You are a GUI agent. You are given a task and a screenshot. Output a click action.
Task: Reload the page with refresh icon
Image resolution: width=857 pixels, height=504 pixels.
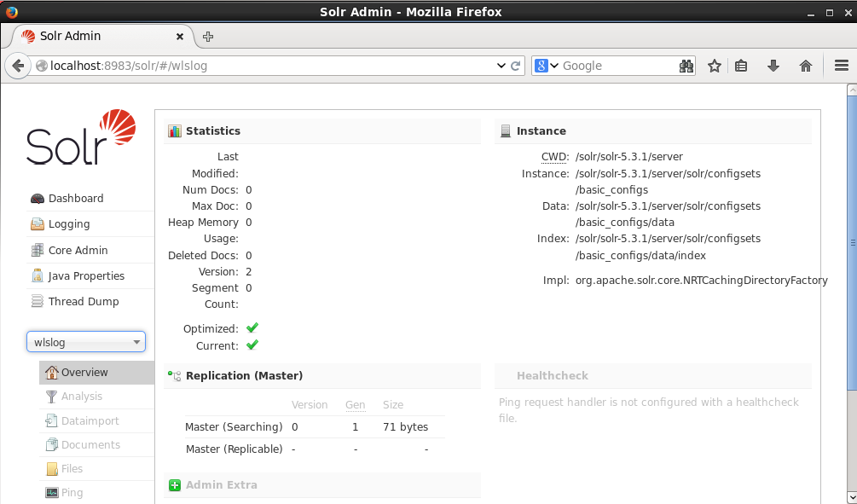tap(515, 67)
